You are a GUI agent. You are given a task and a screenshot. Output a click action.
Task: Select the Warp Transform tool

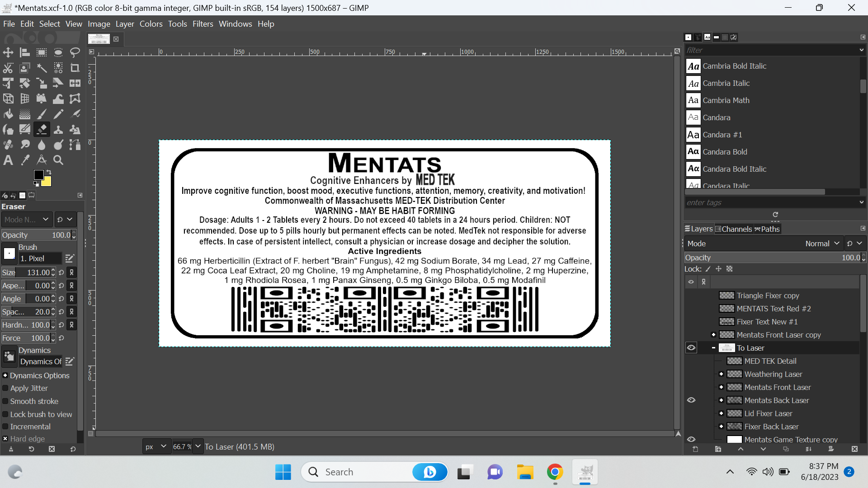point(58,99)
